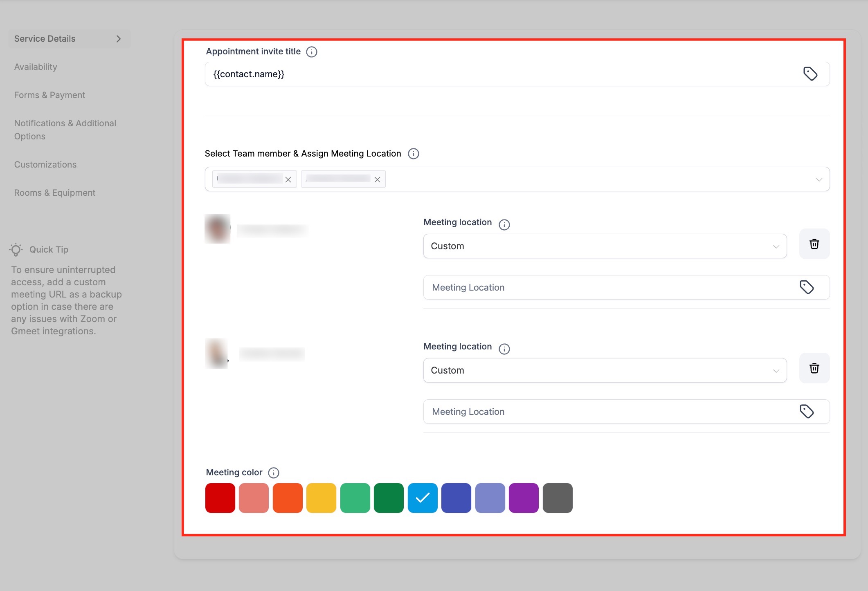Click tag icon in Appointment invite title field

(x=810, y=74)
